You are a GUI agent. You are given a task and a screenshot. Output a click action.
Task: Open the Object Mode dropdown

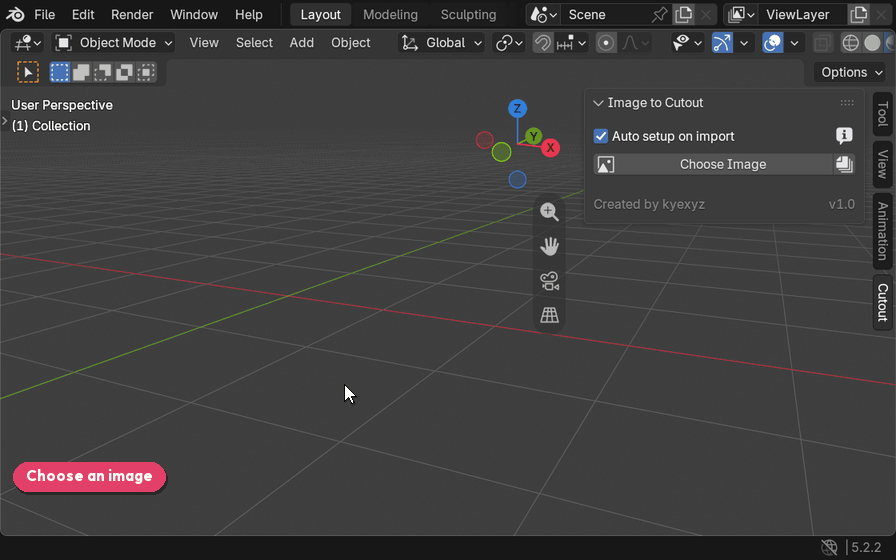(114, 43)
